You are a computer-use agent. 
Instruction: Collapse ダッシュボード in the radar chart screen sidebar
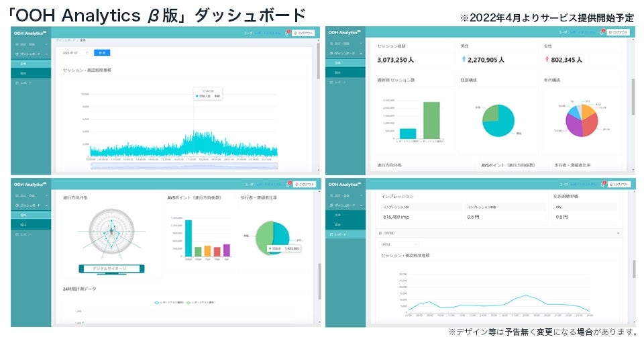pos(31,205)
